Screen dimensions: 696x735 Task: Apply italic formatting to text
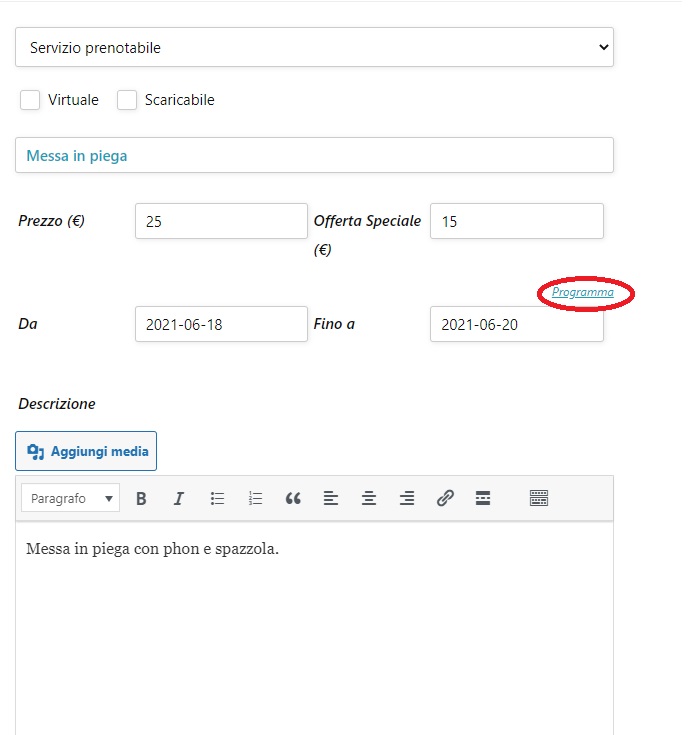tap(179, 498)
